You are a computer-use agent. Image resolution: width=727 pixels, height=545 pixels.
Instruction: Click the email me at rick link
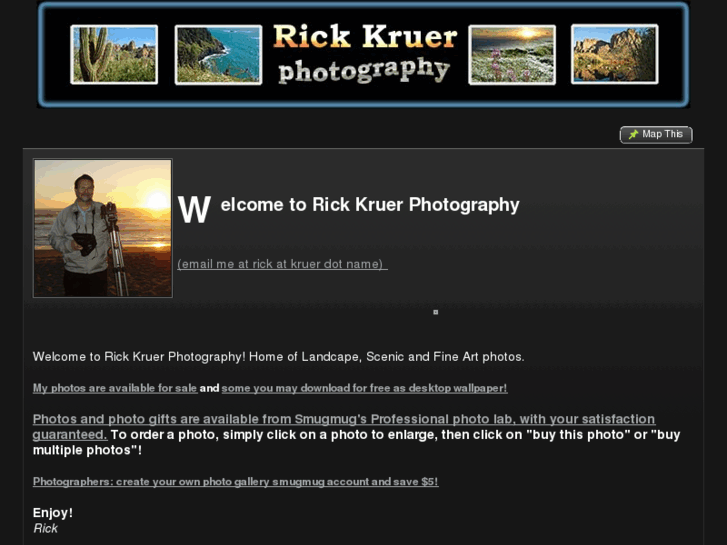point(282,264)
